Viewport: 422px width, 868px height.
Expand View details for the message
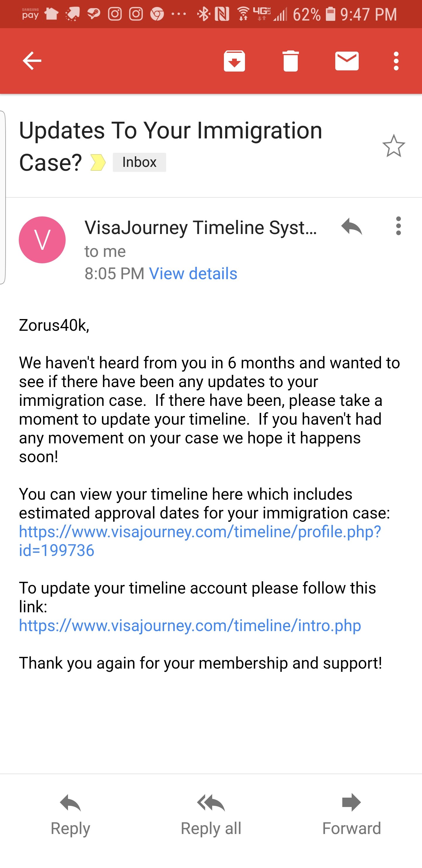(x=193, y=273)
